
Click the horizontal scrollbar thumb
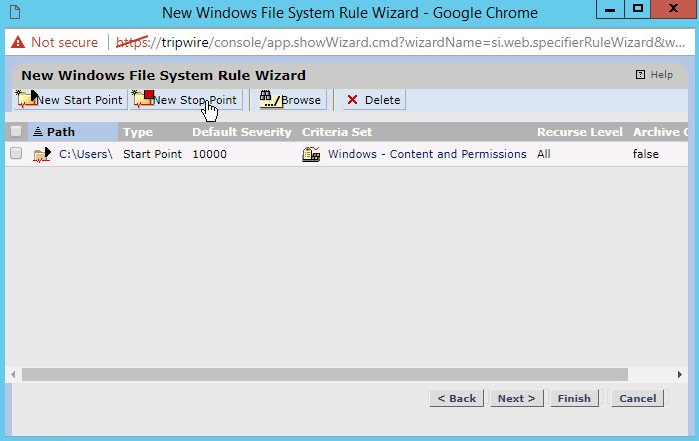[325, 374]
